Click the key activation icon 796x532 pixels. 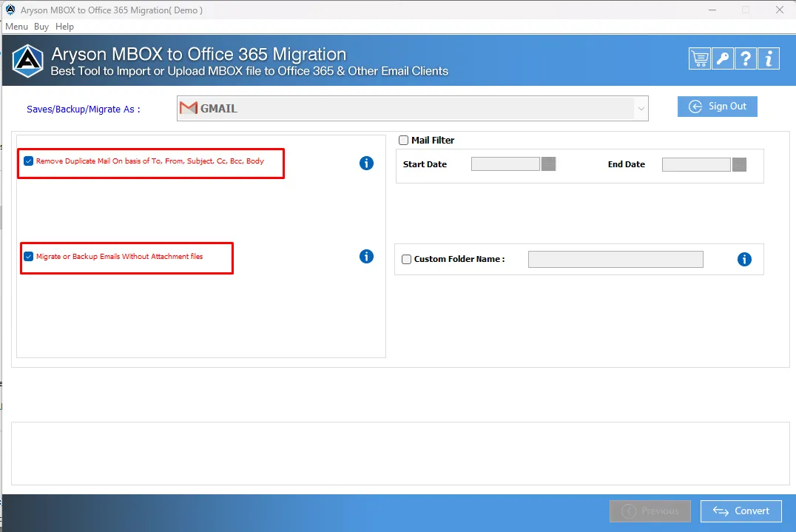pos(722,59)
